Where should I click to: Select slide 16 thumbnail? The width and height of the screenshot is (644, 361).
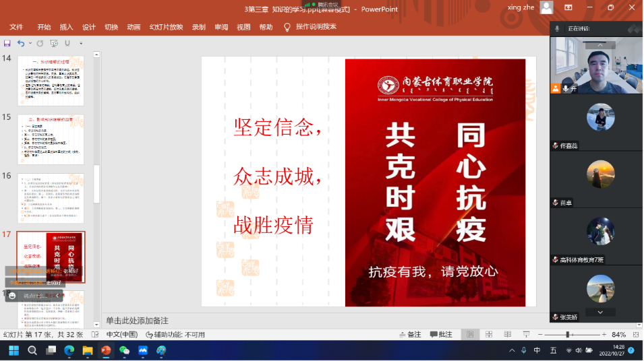pos(51,198)
